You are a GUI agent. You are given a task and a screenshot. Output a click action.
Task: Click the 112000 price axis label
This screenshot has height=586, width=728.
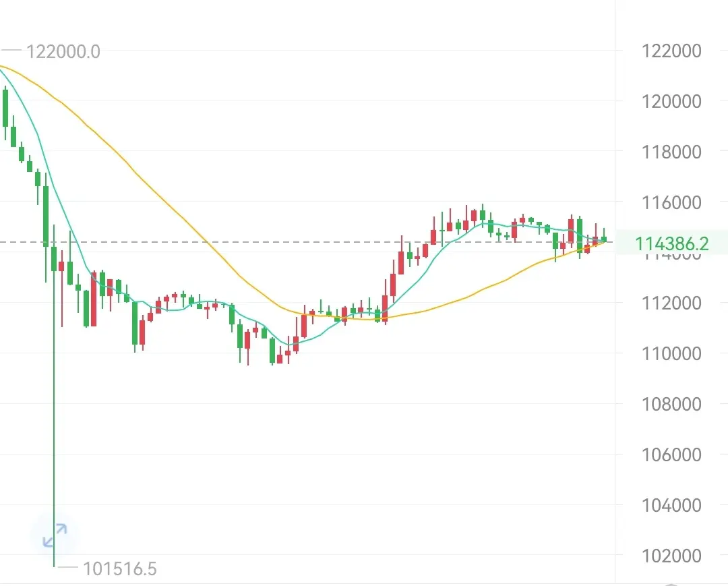(671, 303)
